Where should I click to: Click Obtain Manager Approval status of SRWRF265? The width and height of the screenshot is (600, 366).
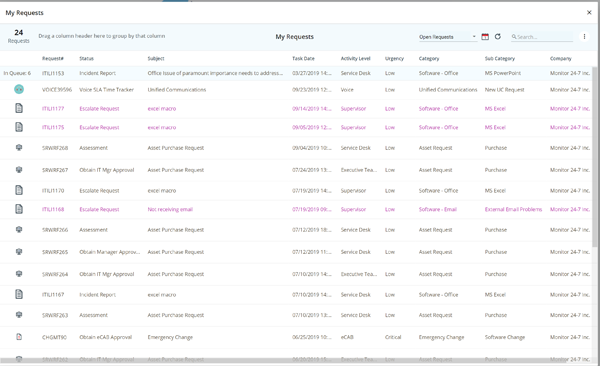110,252
